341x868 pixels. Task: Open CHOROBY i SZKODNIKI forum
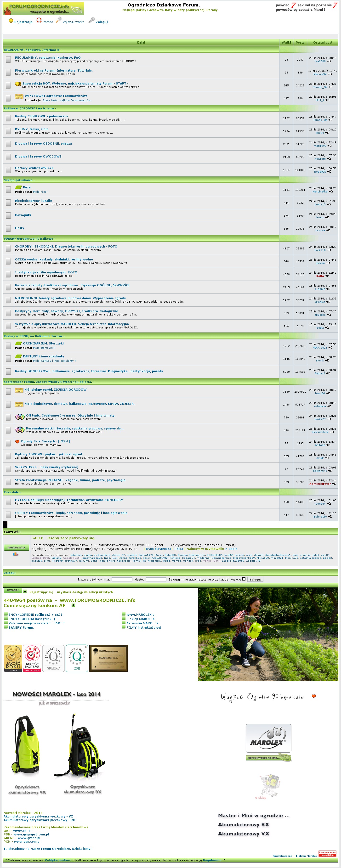pos(66,246)
